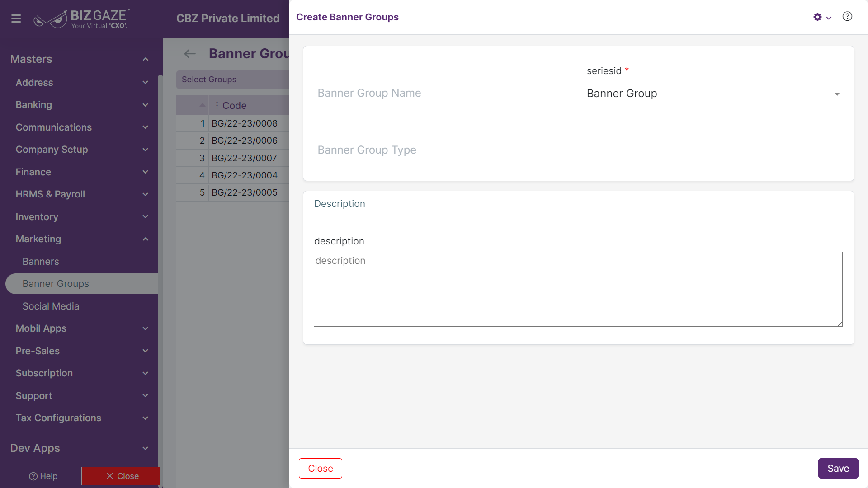Click the Close button in the dialog
The width and height of the screenshot is (868, 488).
point(321,469)
